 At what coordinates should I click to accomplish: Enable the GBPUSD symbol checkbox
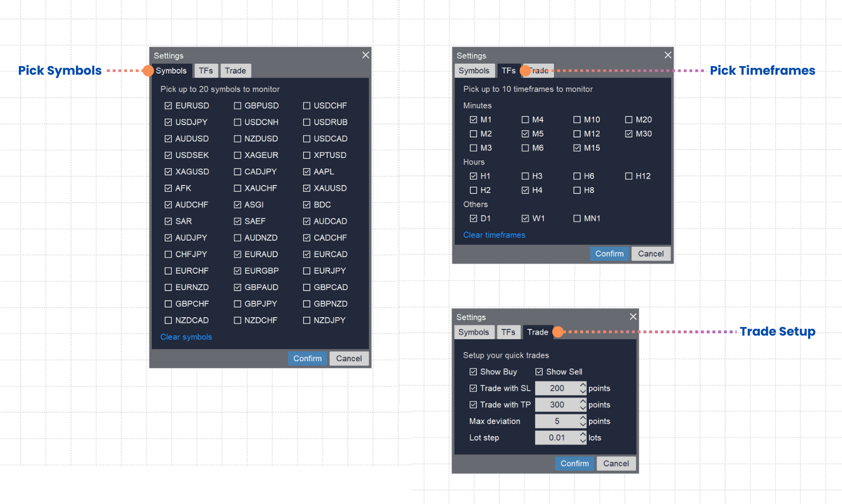[238, 106]
